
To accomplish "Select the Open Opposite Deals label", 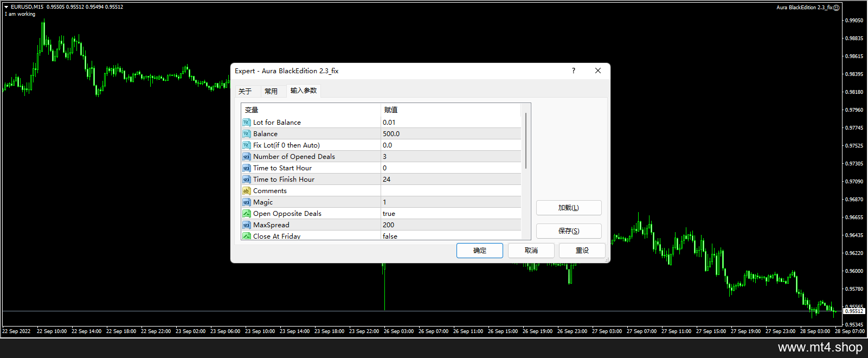I will [x=287, y=214].
